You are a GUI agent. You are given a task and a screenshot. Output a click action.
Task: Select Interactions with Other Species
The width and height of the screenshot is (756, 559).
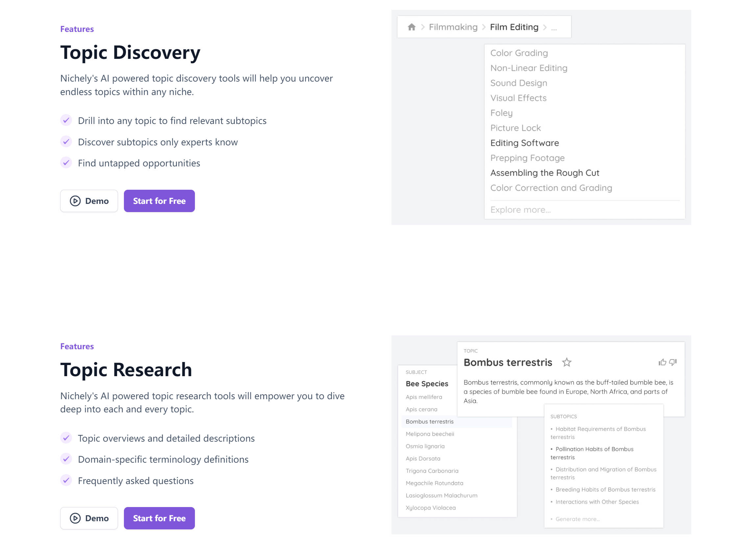595,502
